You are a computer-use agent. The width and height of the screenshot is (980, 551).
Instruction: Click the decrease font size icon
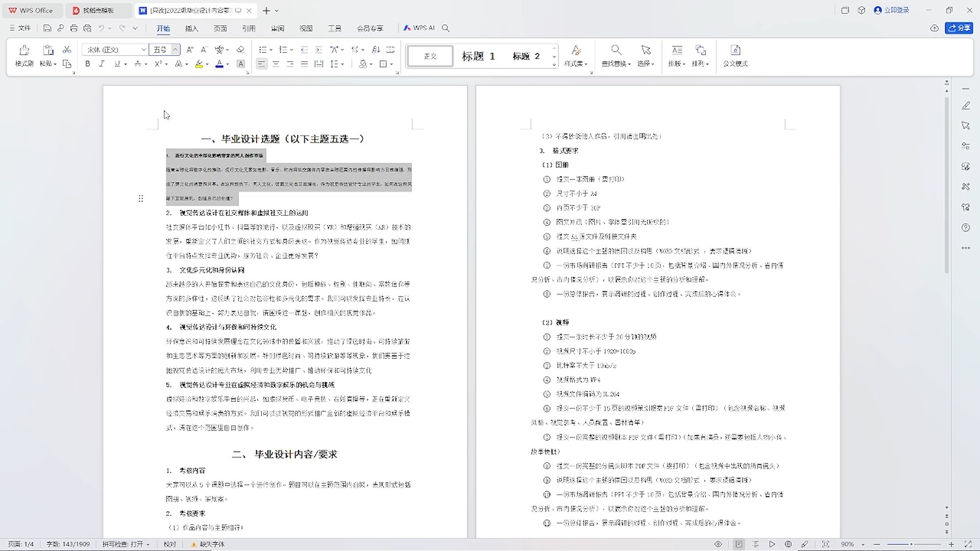[x=204, y=49]
